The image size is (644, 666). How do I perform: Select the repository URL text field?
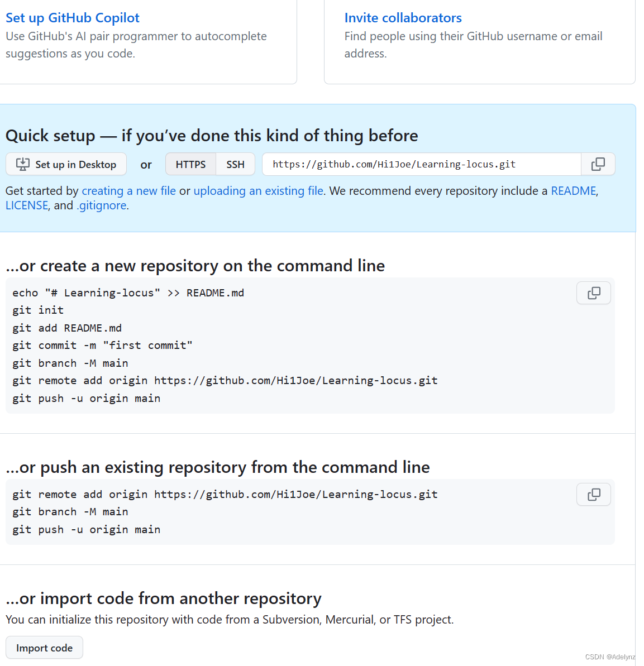coord(421,164)
